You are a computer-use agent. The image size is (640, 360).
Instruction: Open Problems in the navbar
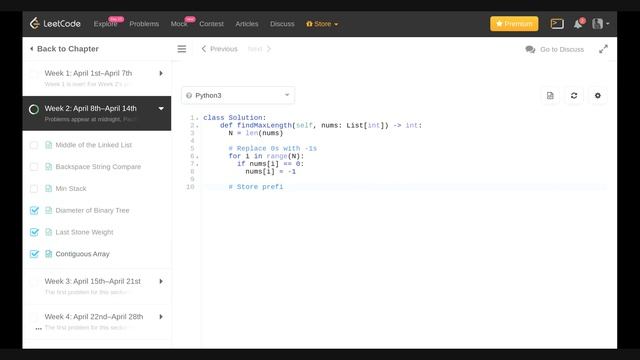tap(144, 24)
